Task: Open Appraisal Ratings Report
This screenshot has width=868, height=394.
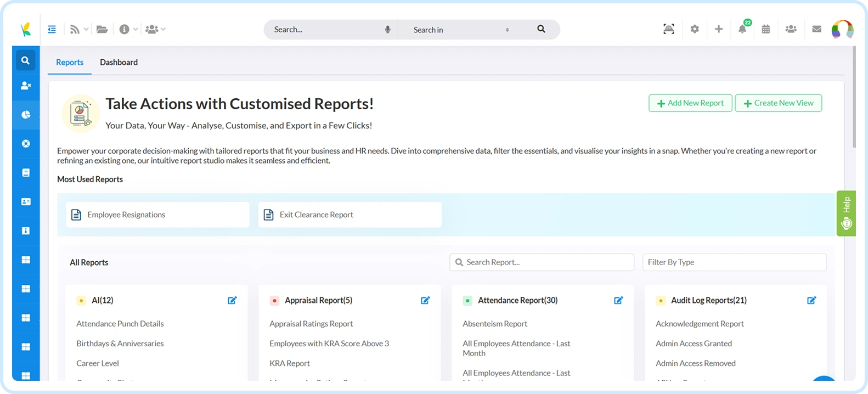Action: pos(311,324)
